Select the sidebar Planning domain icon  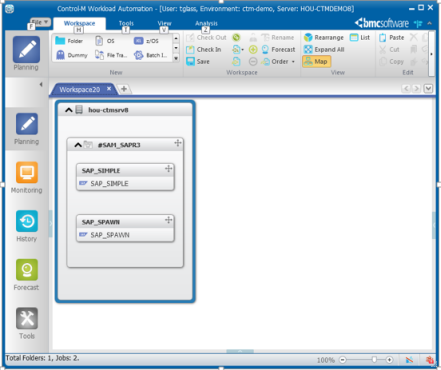[27, 124]
